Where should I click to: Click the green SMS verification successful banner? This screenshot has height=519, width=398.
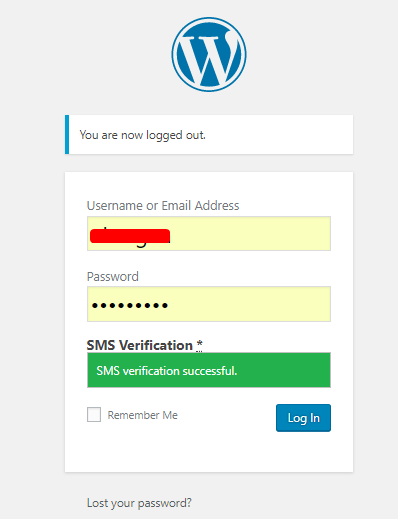click(209, 370)
